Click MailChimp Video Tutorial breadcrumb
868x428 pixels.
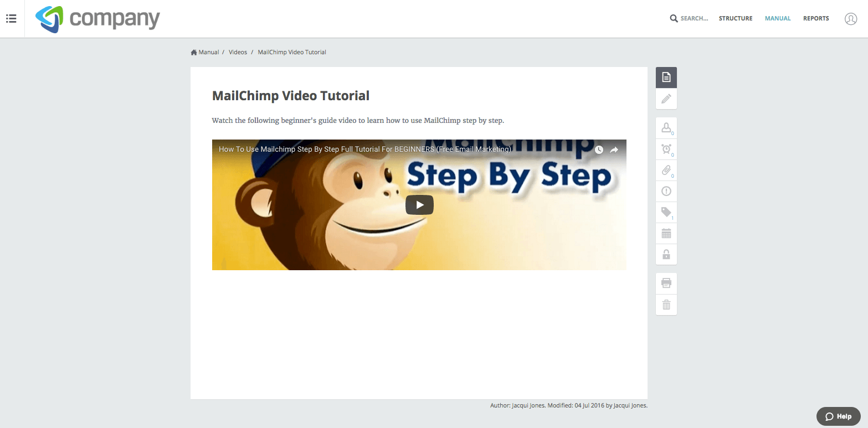pyautogui.click(x=292, y=52)
